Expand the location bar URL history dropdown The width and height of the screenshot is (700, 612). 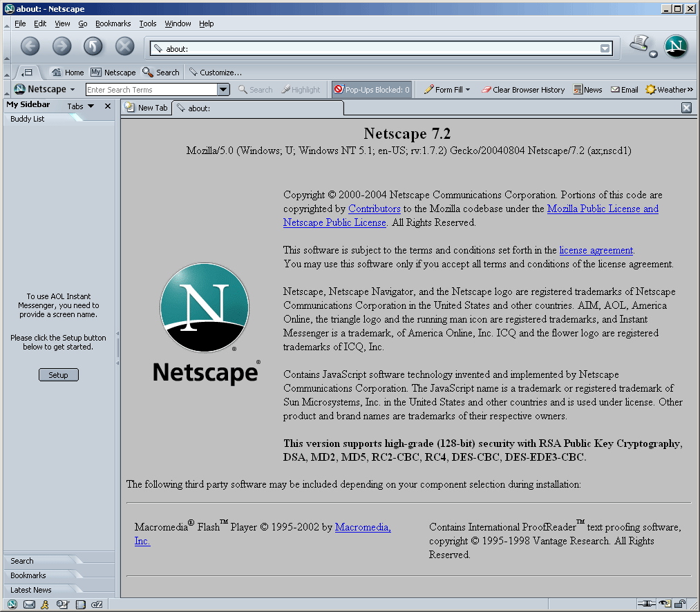pyautogui.click(x=605, y=48)
